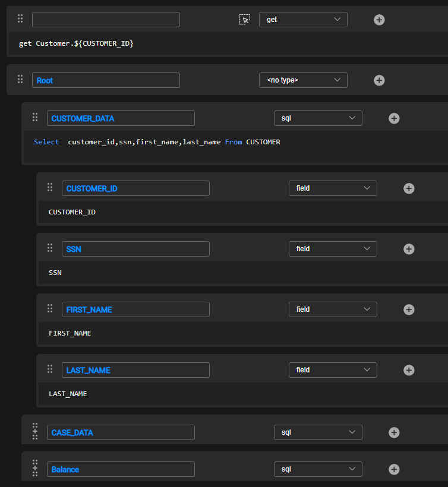Screen dimensions: 448x487
Task: Click the drag handle on CUSTOMER_ID row
Action: [x=50, y=188]
